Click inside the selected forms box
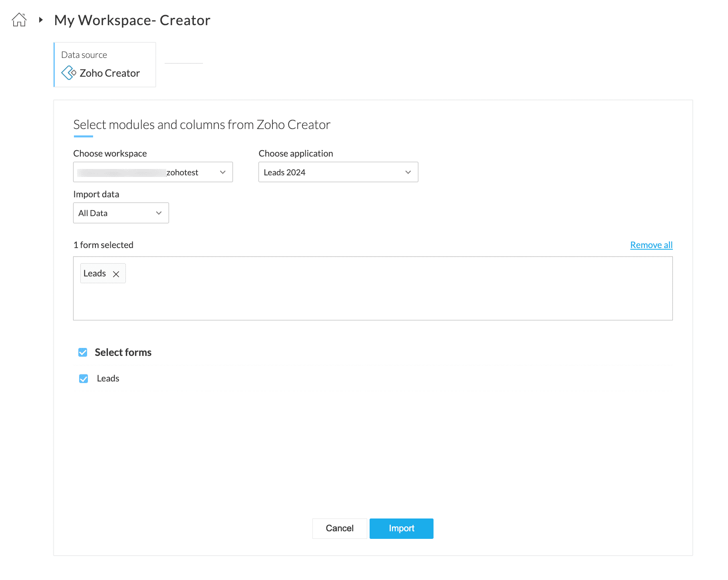 (x=373, y=288)
